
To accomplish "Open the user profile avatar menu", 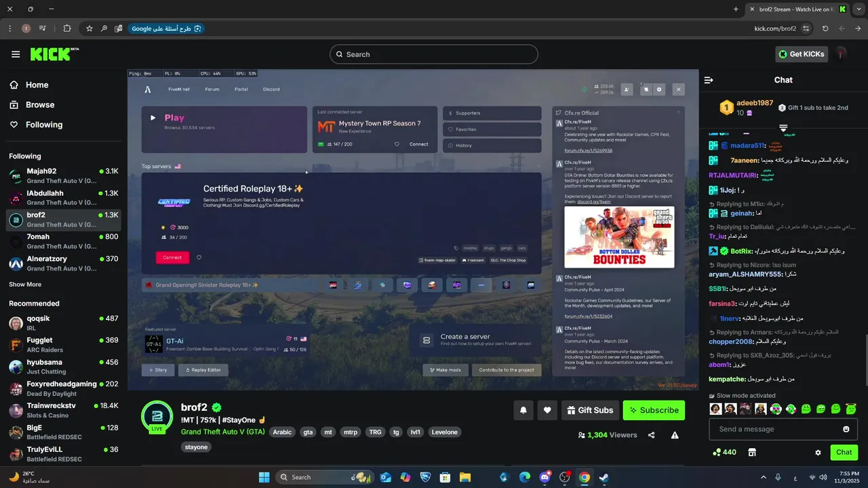I will pyautogui.click(x=842, y=54).
